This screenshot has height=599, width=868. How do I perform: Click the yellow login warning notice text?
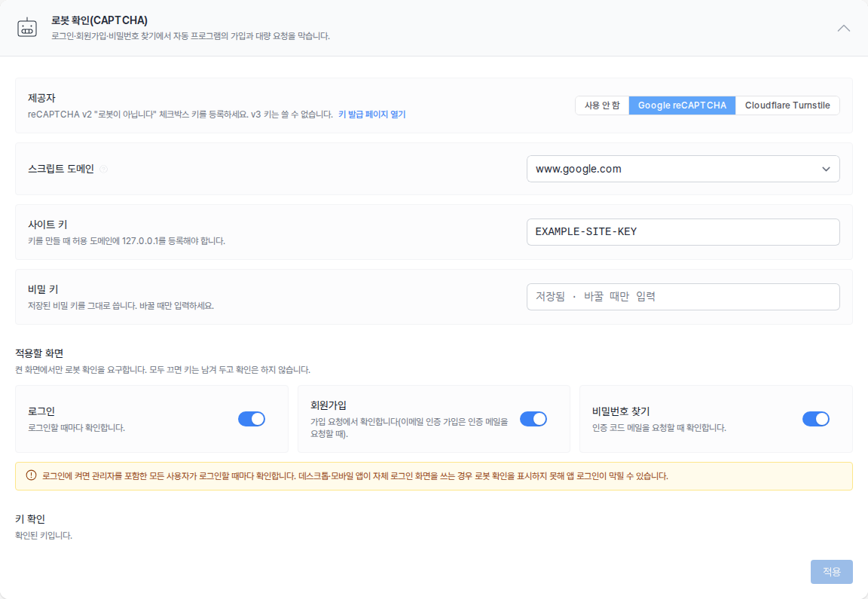355,476
